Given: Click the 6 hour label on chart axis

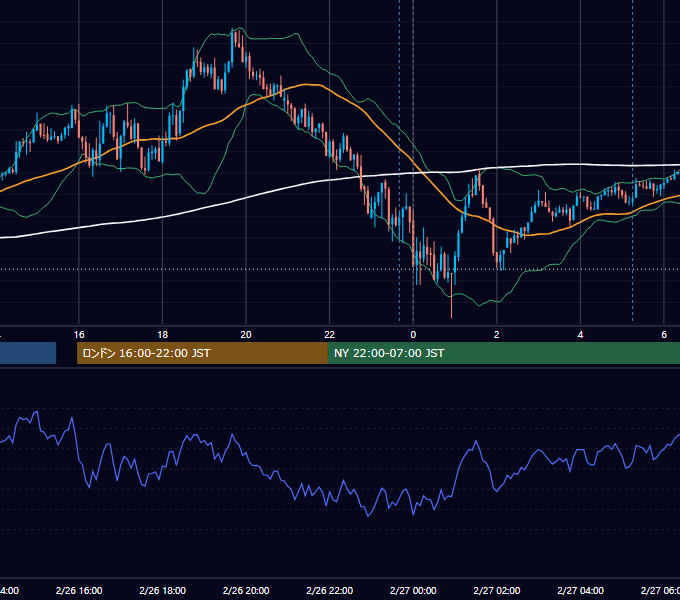Looking at the screenshot, I should (x=664, y=335).
